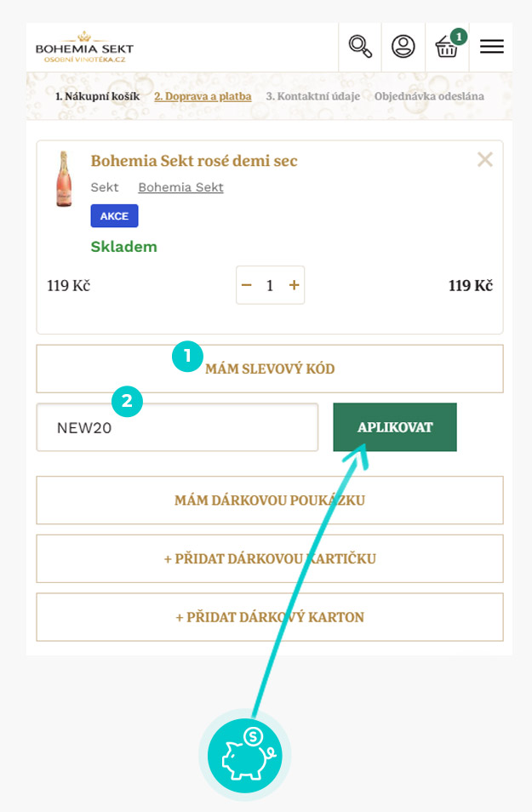Remove the product with the X icon
The image size is (532, 812).
click(485, 159)
